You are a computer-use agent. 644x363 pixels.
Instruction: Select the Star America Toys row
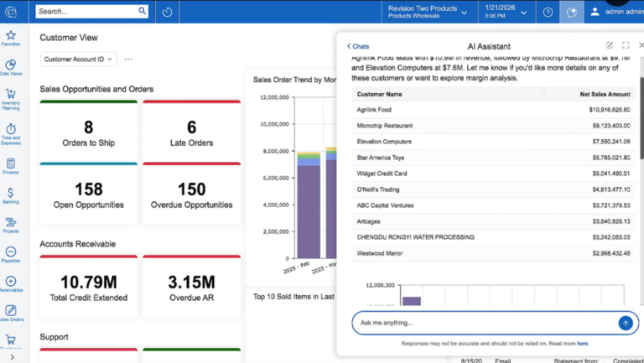coord(494,158)
